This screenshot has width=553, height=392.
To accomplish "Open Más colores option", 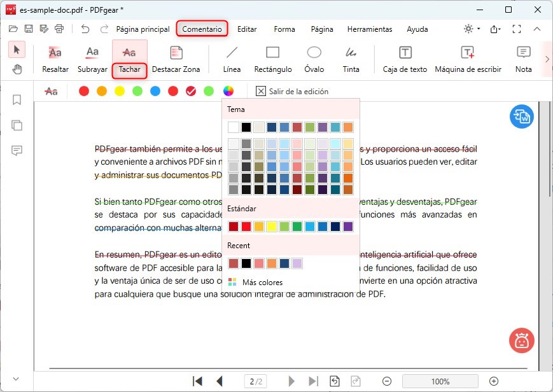I will 256,283.
